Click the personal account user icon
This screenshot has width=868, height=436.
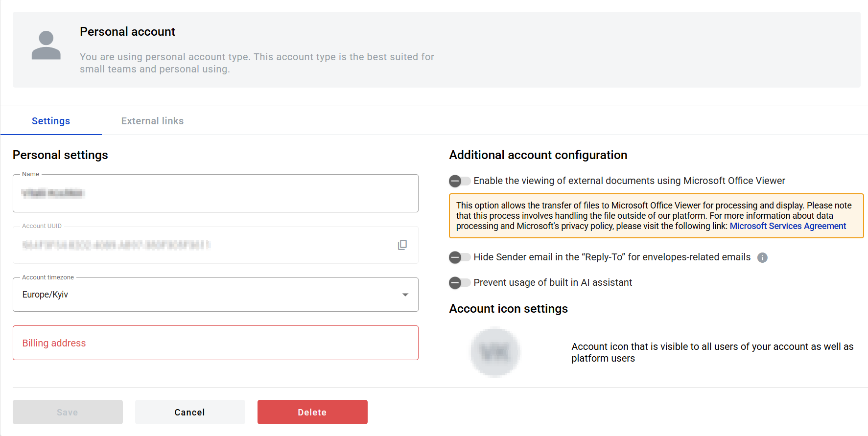tap(46, 45)
